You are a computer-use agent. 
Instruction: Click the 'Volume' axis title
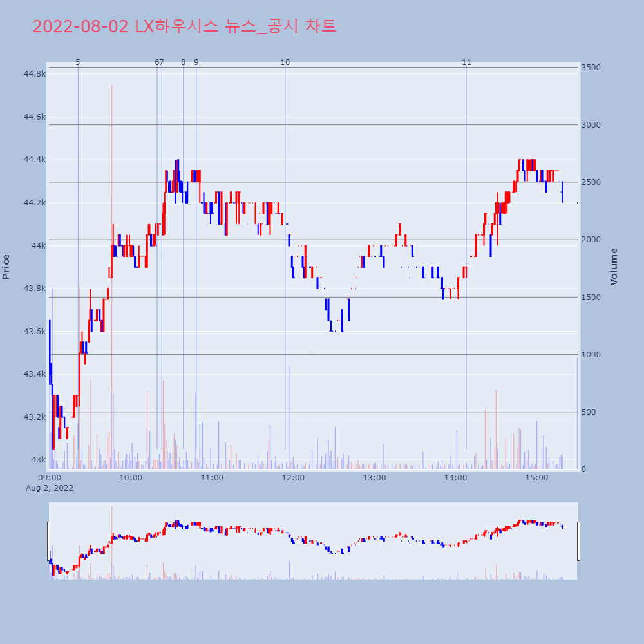click(x=614, y=267)
